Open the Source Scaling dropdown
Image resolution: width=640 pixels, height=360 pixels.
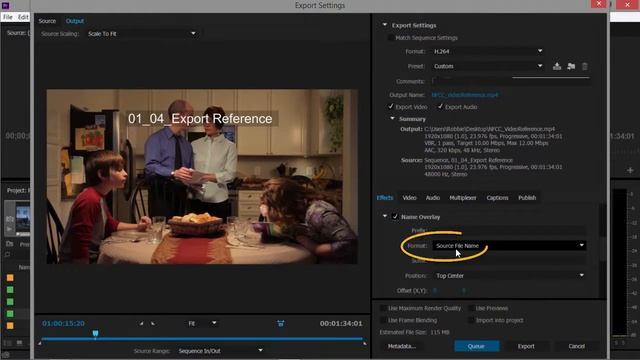(x=142, y=33)
